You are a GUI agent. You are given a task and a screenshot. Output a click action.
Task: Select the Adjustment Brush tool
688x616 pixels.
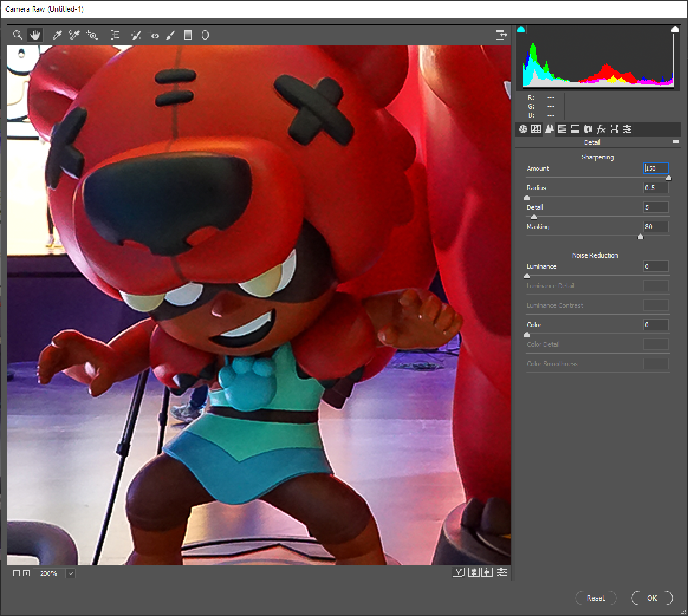[171, 35]
